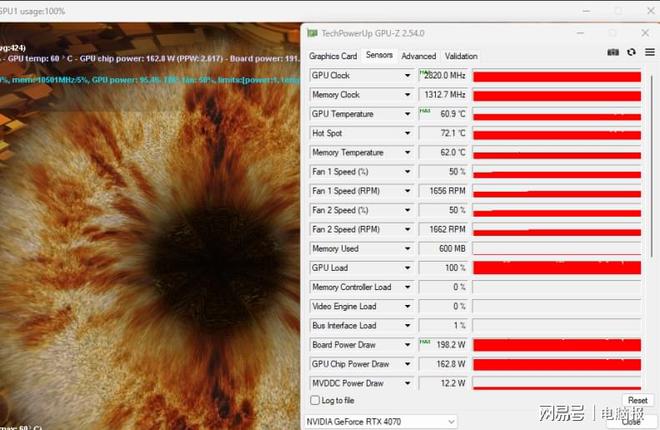Screen dimensions: 660x430
Task: Click the GPU Temperature value 60.9 °C
Action: (443, 114)
